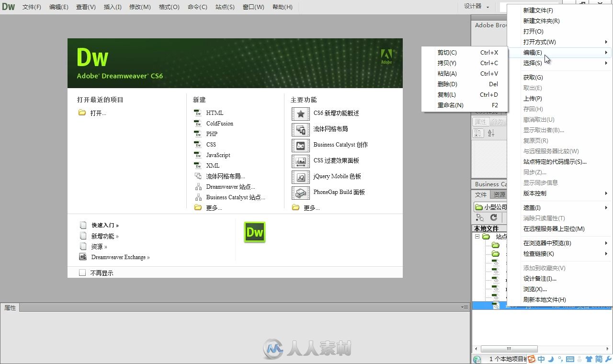Tick the 不再显示 checkbox
This screenshot has height=364, width=613.
click(82, 273)
